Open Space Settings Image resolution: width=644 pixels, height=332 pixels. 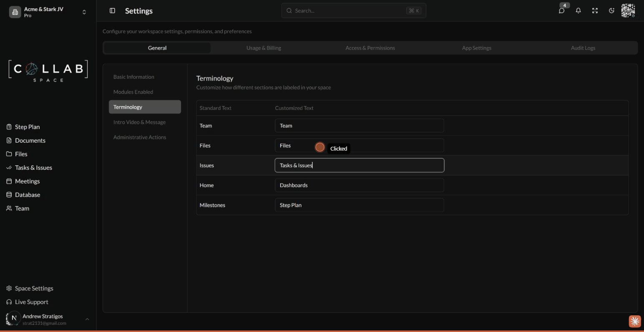coord(34,288)
